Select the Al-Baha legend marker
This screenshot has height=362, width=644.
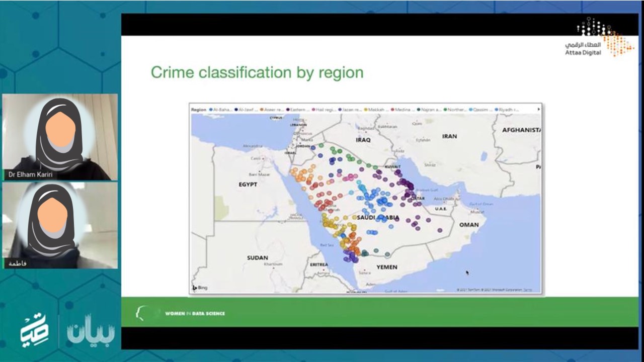[211, 109]
